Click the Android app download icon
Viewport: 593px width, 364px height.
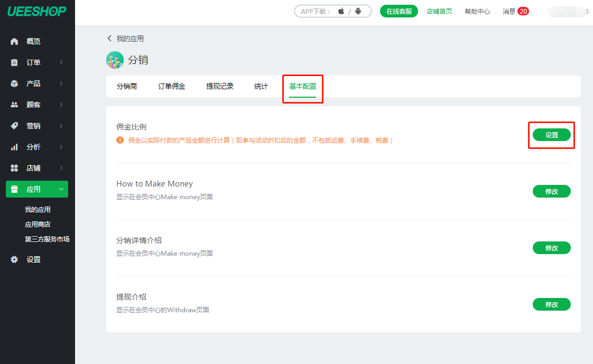point(358,11)
